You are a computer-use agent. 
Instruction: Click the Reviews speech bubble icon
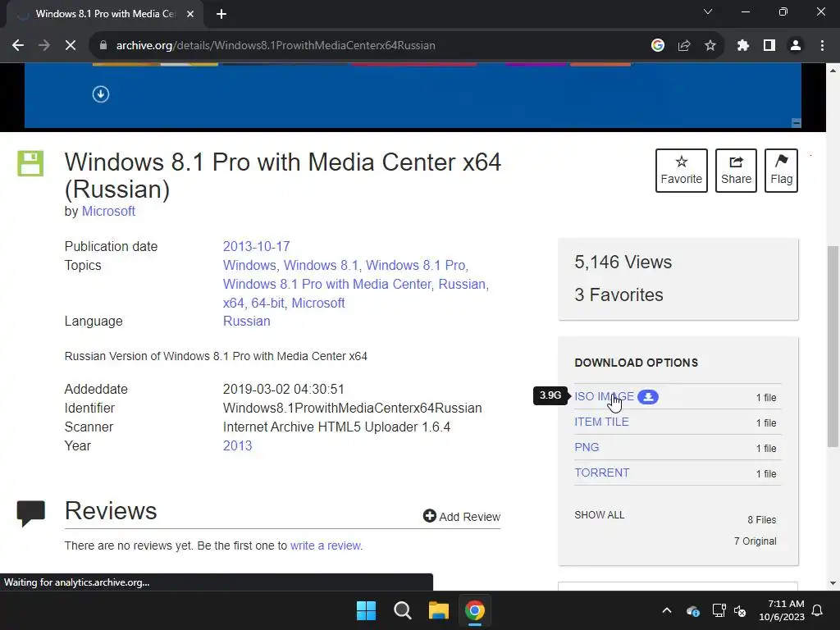(x=30, y=514)
